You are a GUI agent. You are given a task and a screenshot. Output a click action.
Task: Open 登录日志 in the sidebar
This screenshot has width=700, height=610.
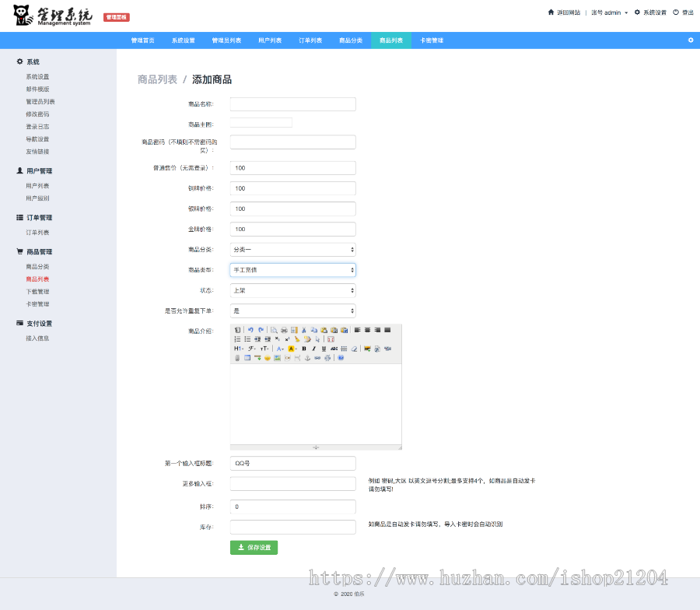coord(38,127)
